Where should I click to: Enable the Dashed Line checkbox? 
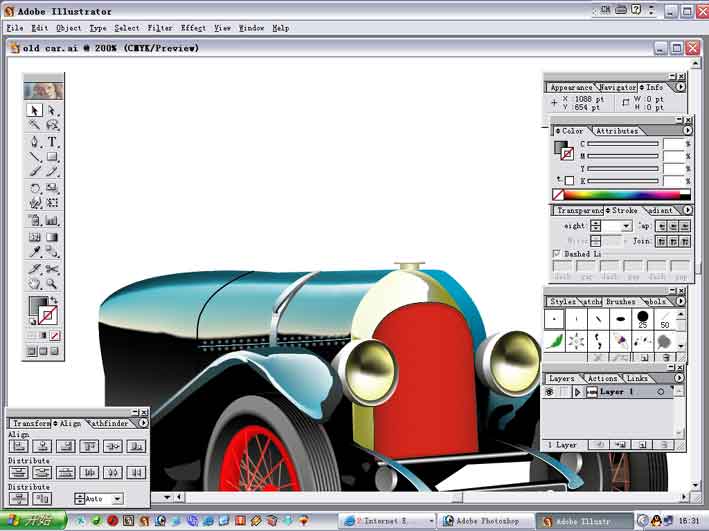coord(557,254)
